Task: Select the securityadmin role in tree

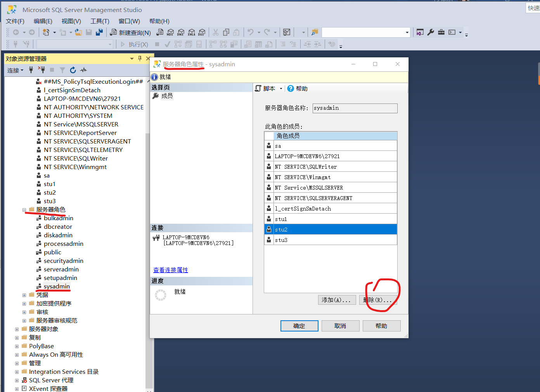Action: pyautogui.click(x=64, y=261)
